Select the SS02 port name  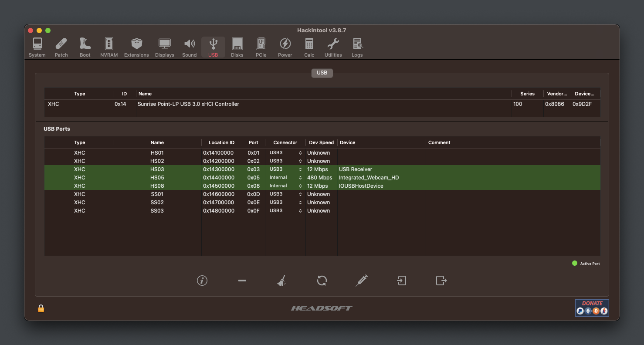click(x=157, y=203)
